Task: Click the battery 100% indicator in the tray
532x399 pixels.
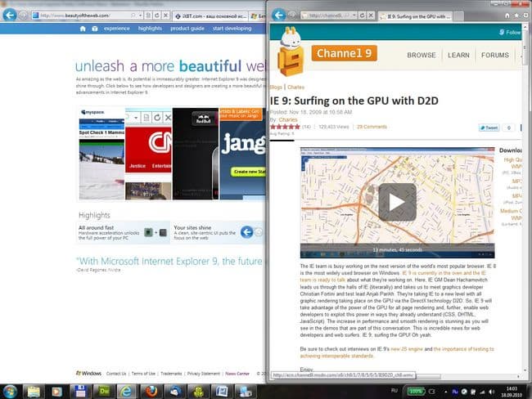Action: [x=416, y=392]
